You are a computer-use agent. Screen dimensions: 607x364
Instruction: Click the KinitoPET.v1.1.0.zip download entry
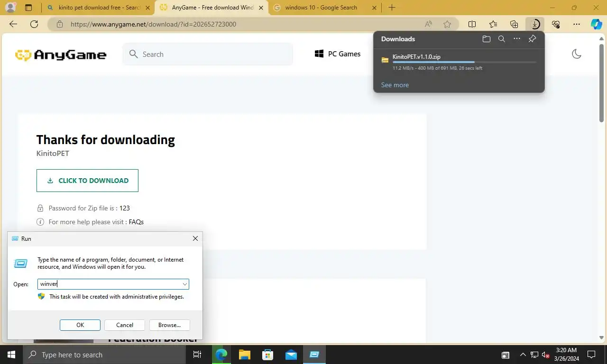pos(459,62)
